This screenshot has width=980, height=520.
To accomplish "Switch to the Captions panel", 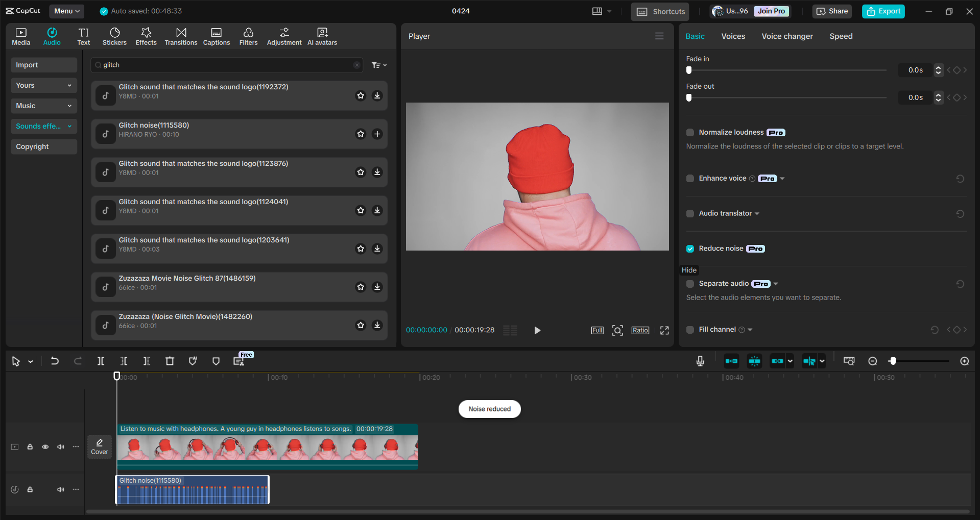I will coord(216,36).
